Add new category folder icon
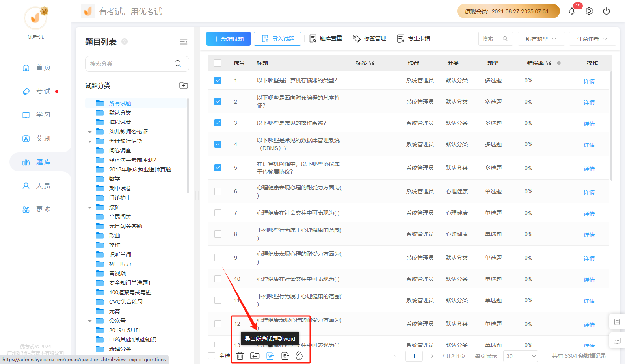Viewport: 625px width, 364px height. pyautogui.click(x=184, y=85)
